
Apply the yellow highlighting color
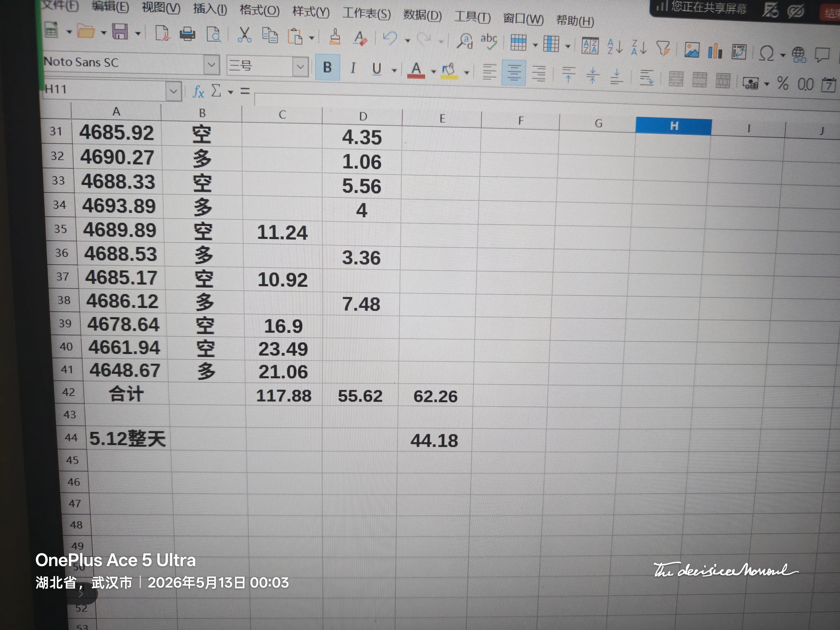(449, 71)
